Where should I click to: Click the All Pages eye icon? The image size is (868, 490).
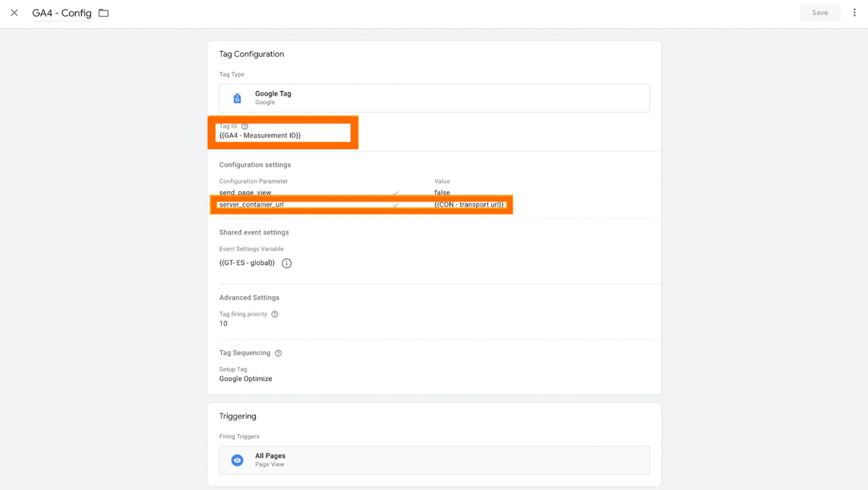tap(237, 460)
